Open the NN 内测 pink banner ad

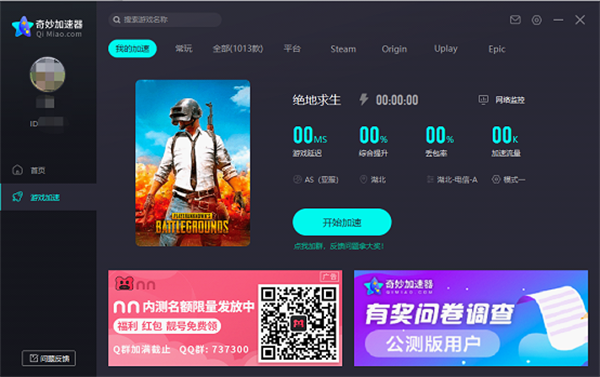click(225, 318)
